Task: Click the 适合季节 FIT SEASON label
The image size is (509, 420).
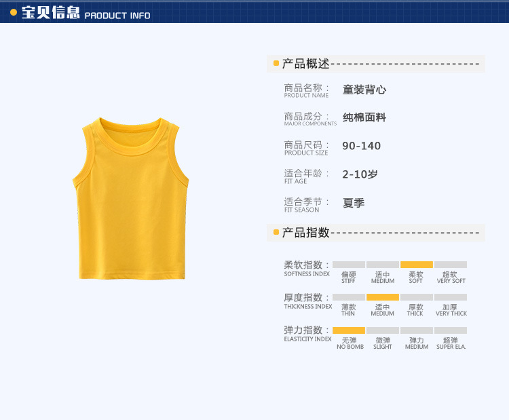Action: 307,205
